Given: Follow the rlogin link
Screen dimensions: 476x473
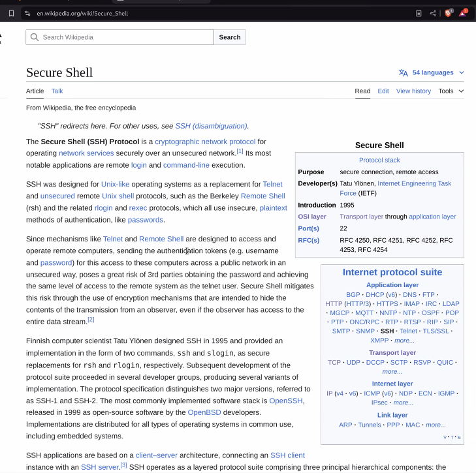Looking at the screenshot, I should [x=104, y=208].
